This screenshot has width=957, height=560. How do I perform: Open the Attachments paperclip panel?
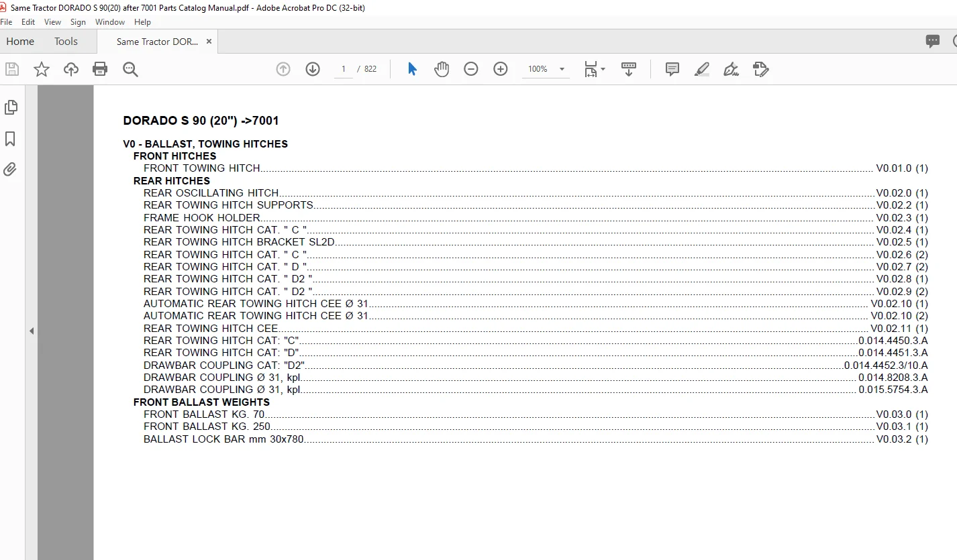tap(10, 169)
